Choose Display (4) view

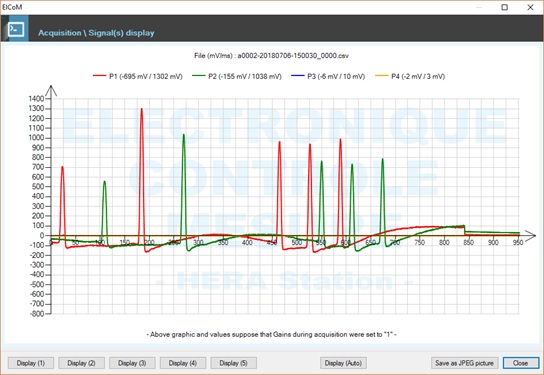[x=183, y=363]
